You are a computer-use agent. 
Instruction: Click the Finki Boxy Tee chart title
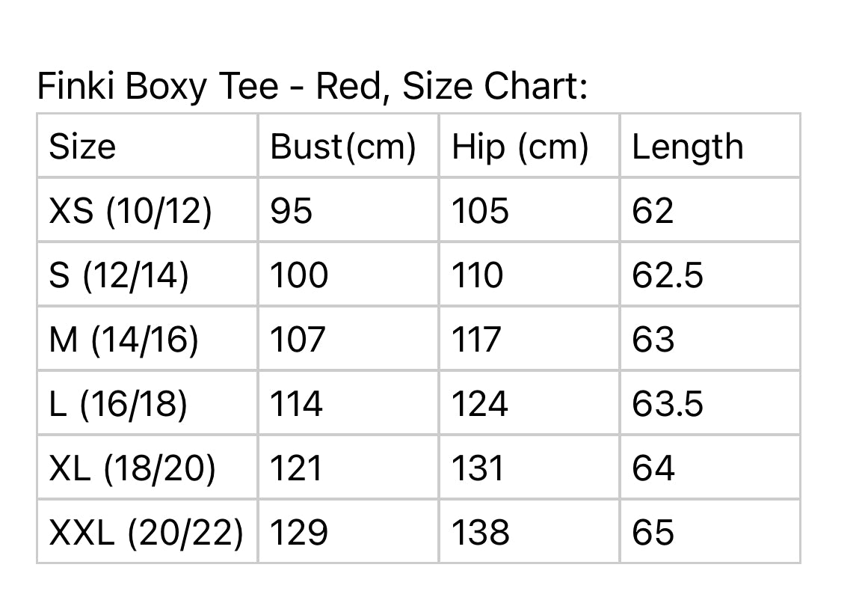point(313,86)
